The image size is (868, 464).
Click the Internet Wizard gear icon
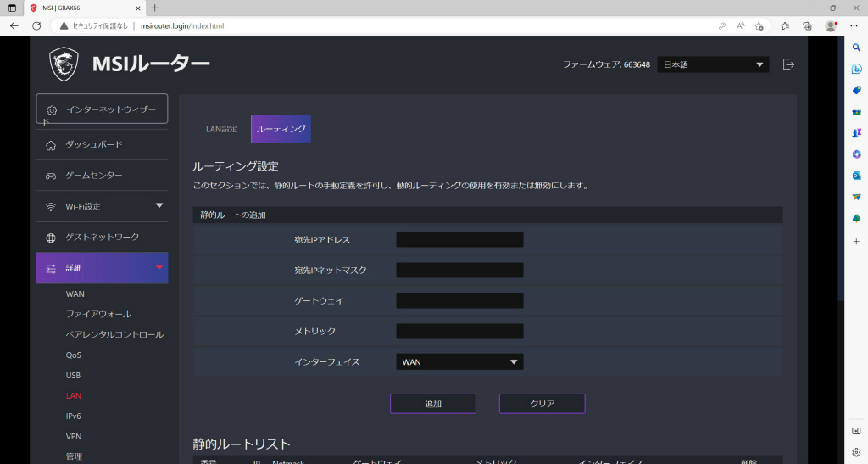(x=52, y=110)
